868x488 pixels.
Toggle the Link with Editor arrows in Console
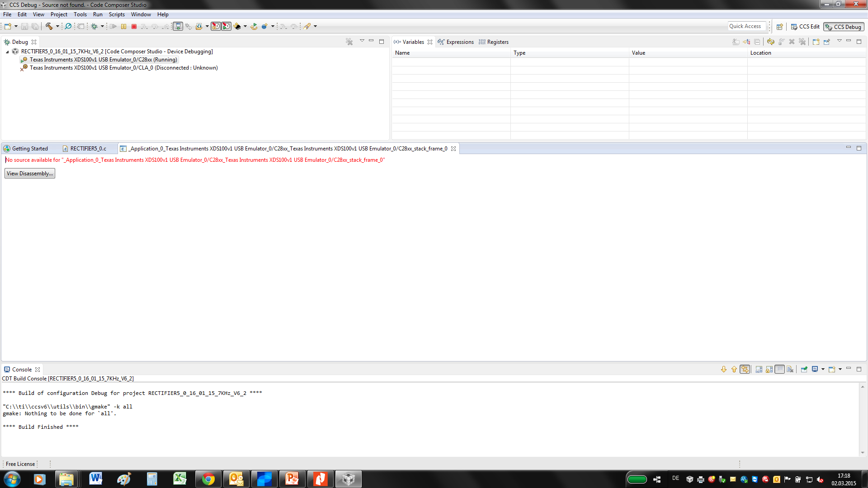click(x=745, y=370)
